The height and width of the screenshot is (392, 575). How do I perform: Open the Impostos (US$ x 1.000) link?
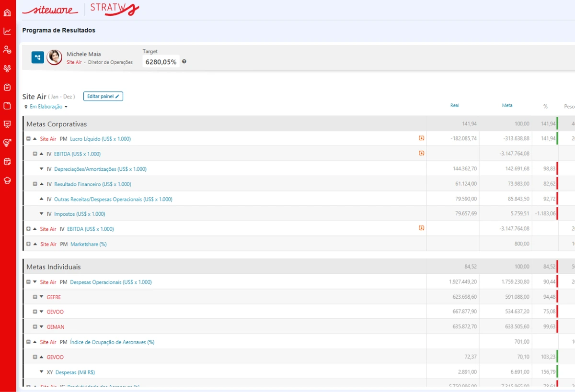coord(80,214)
